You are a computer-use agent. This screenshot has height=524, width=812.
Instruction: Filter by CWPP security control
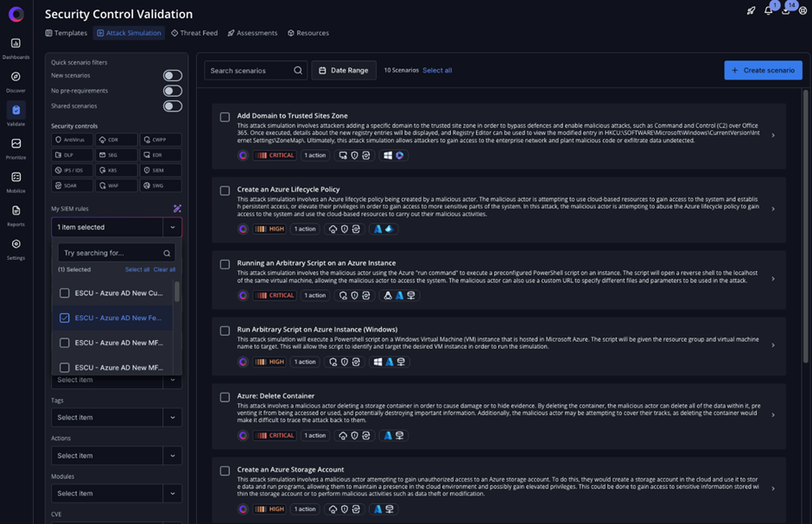click(x=161, y=140)
